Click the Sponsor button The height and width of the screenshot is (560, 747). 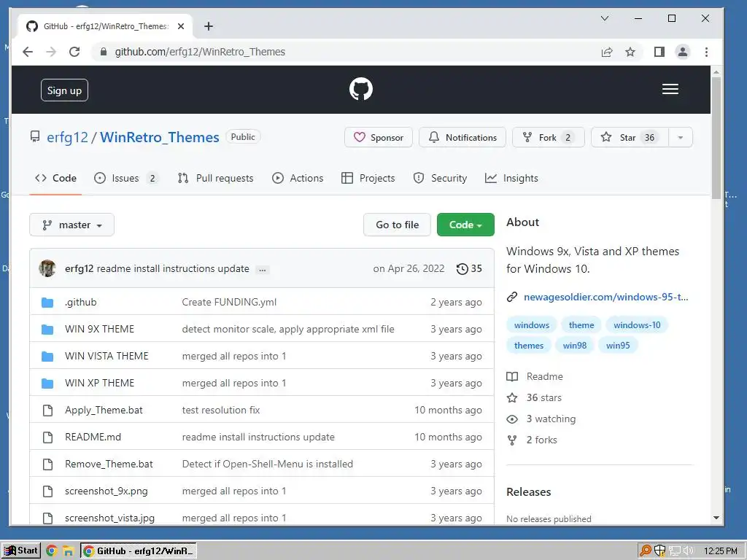click(x=379, y=138)
